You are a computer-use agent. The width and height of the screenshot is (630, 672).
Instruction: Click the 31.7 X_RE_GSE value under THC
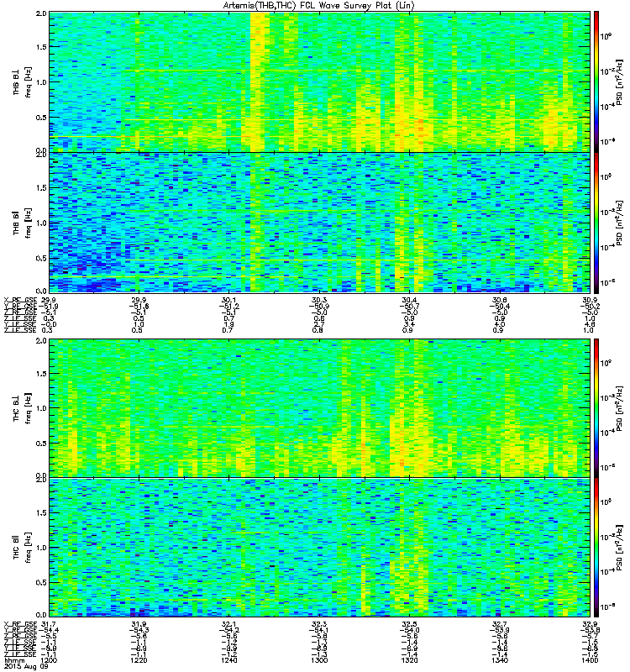[47, 624]
